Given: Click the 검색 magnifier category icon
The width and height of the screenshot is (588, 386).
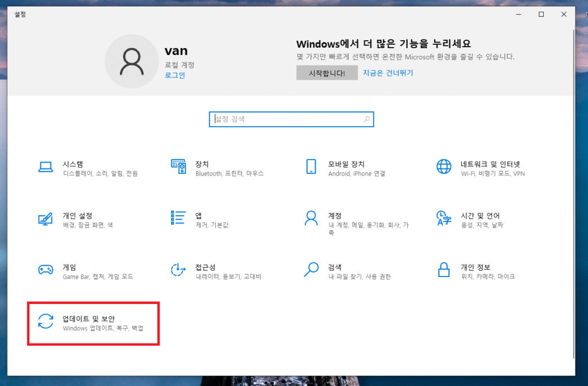Looking at the screenshot, I should (x=311, y=270).
